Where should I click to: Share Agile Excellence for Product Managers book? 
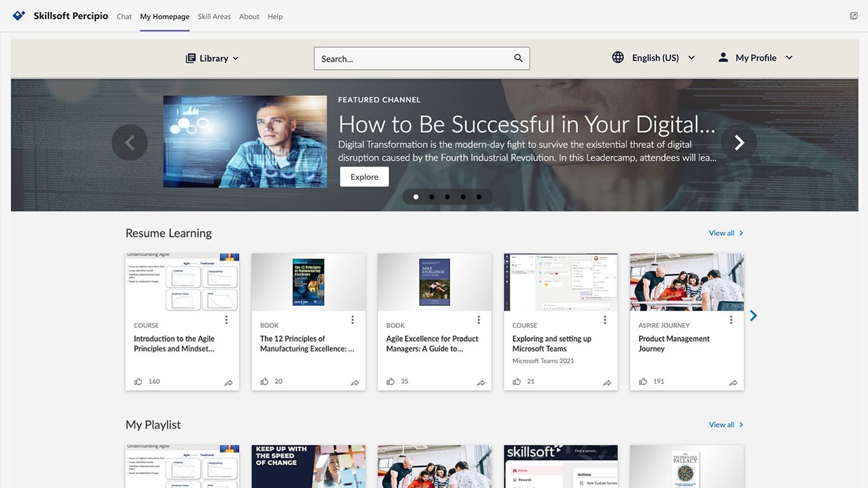(481, 383)
